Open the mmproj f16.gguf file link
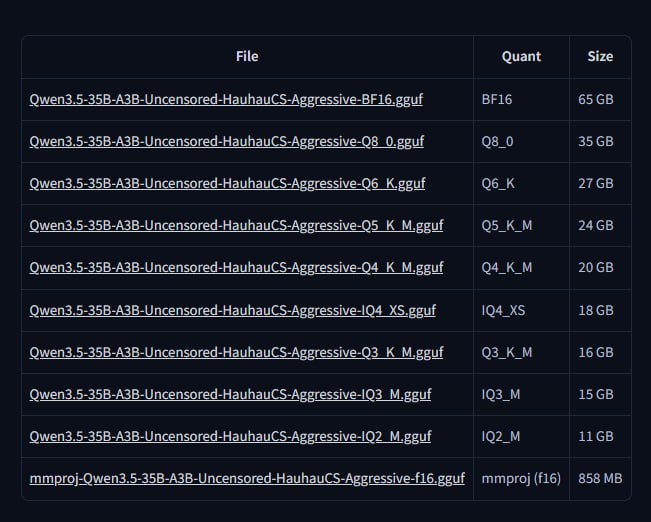Screen dimensions: 651x522 [x=247, y=479]
